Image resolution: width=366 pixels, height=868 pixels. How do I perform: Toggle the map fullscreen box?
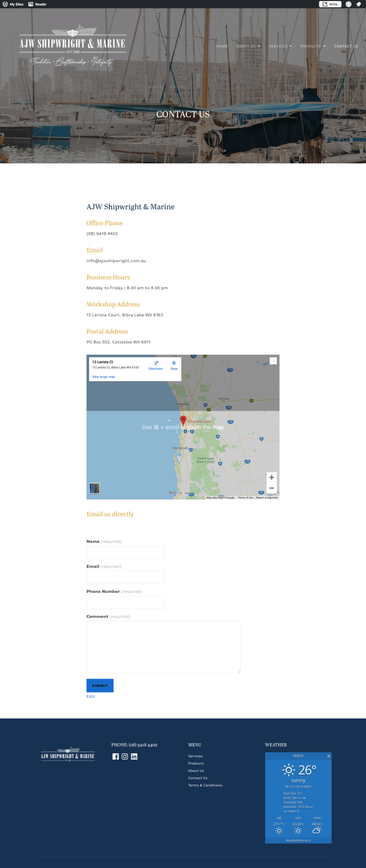[273, 361]
